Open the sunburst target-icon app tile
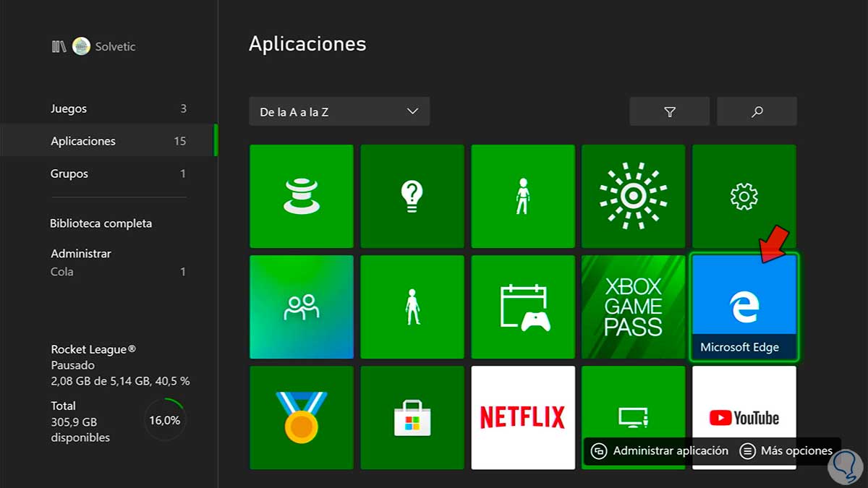 pyautogui.click(x=634, y=196)
